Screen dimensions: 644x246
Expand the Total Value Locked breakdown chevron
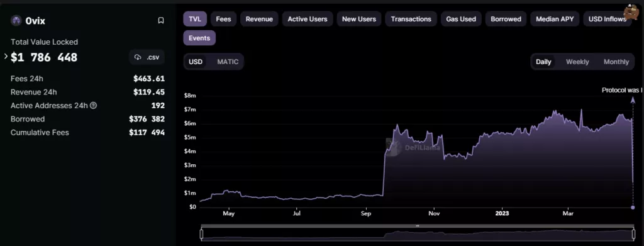(6, 56)
